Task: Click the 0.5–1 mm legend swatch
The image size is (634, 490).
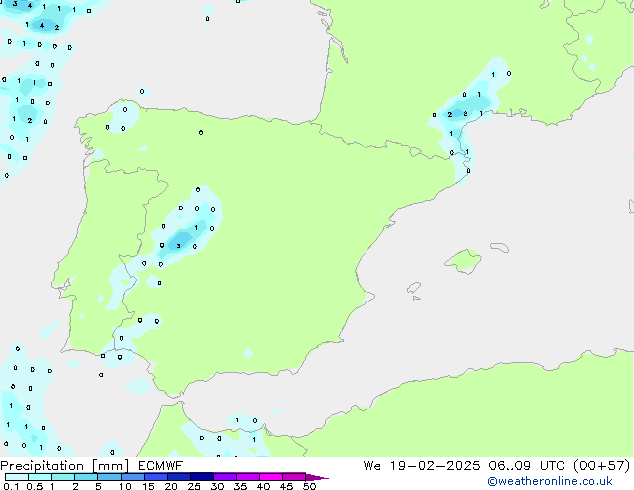Action: pos(40,477)
